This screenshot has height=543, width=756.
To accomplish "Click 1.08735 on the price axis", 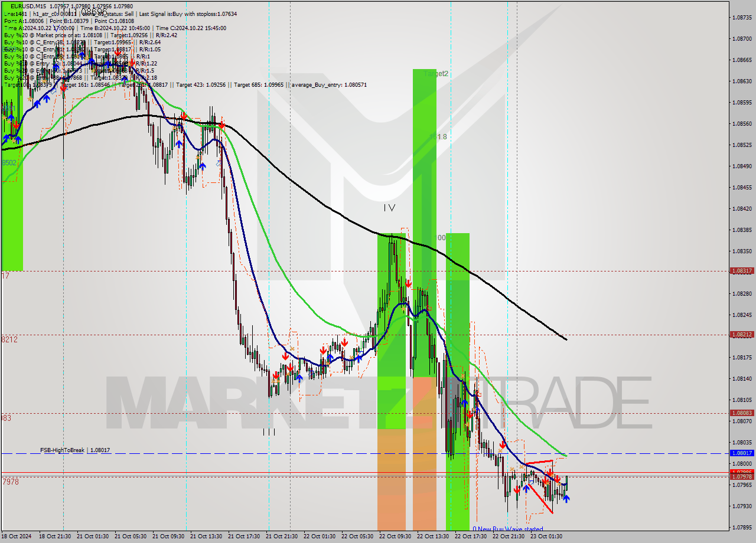I will (x=742, y=18).
